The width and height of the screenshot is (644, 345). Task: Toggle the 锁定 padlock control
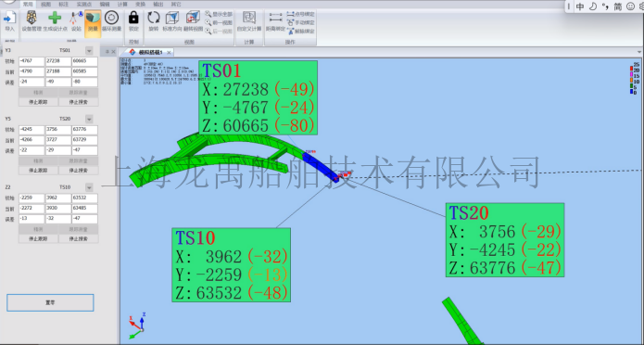coord(133,21)
